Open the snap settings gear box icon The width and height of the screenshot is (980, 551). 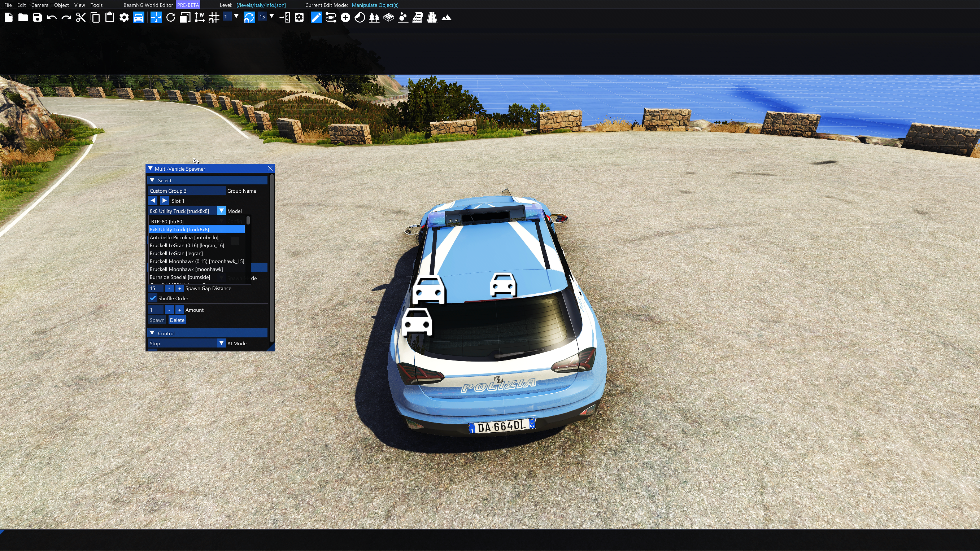coord(299,17)
